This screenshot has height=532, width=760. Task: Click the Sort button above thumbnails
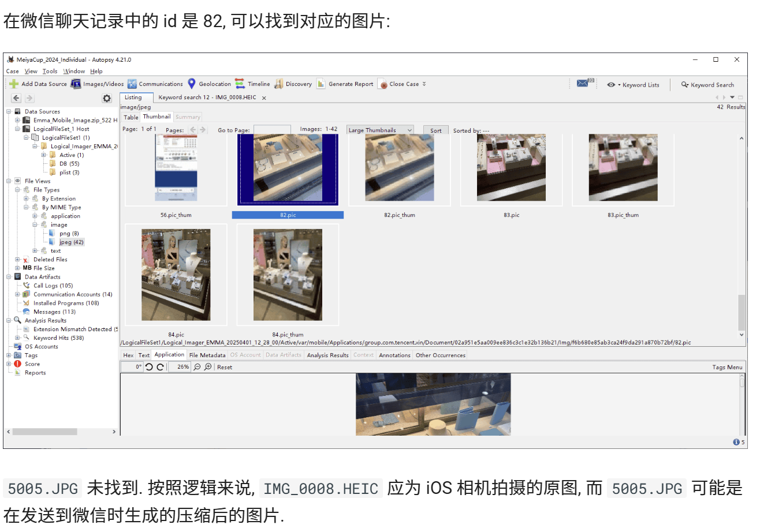(435, 130)
